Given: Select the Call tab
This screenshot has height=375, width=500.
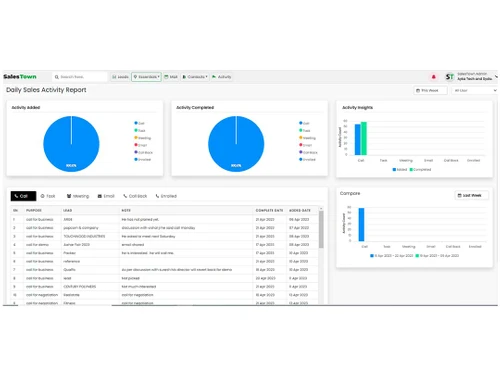Looking at the screenshot, I should (23, 196).
